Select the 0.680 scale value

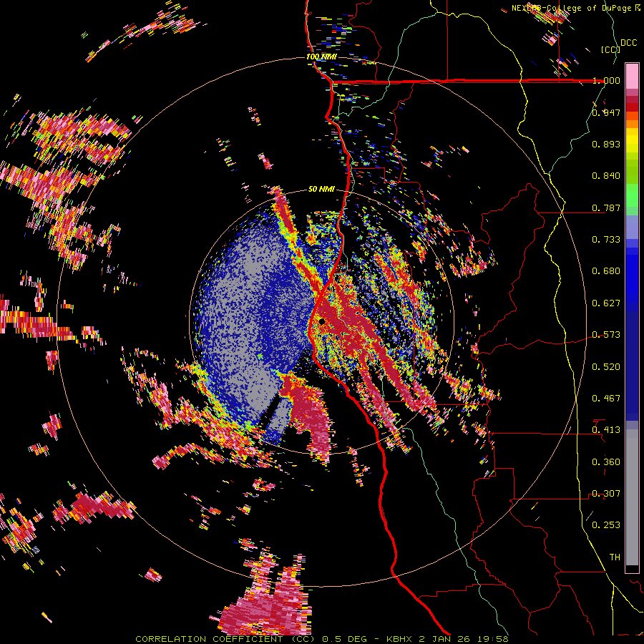click(x=606, y=271)
